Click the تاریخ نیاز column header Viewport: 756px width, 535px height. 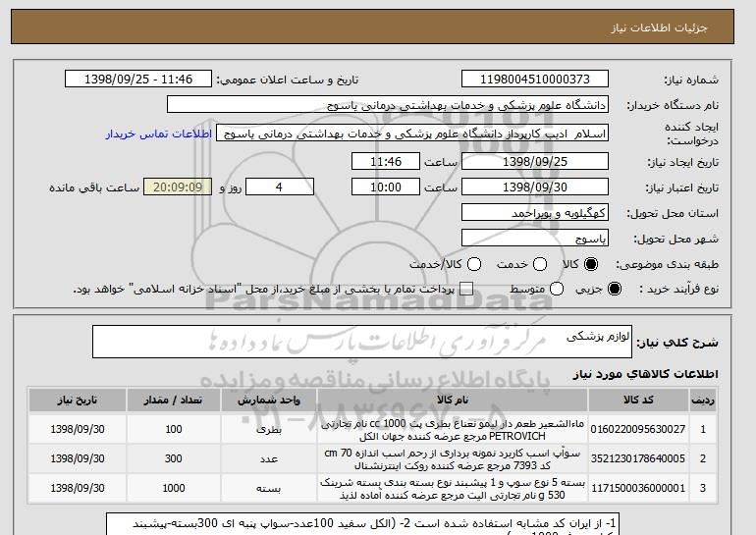pos(78,400)
